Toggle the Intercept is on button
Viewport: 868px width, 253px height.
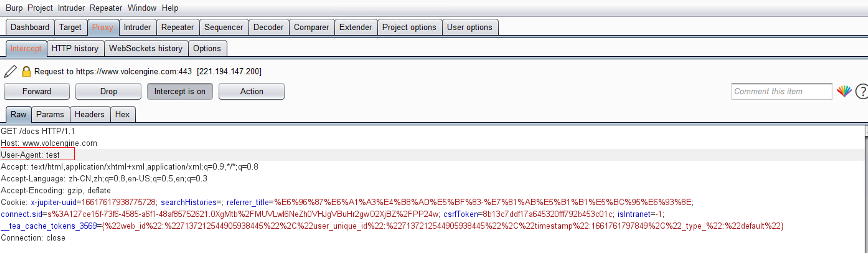(x=180, y=91)
